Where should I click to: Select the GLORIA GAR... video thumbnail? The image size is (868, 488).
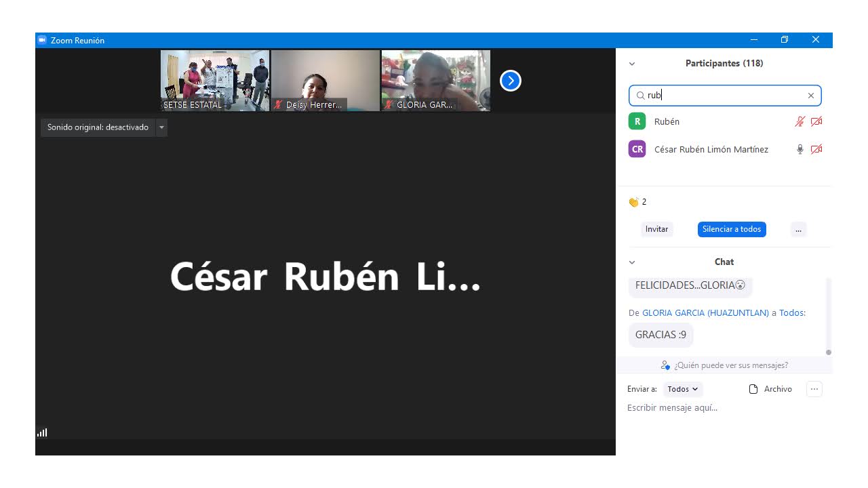tap(436, 81)
